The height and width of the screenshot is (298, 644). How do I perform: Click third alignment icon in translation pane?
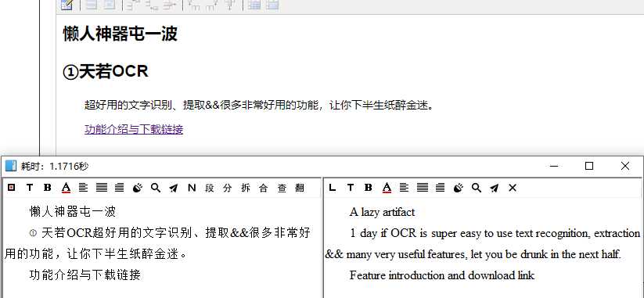440,188
